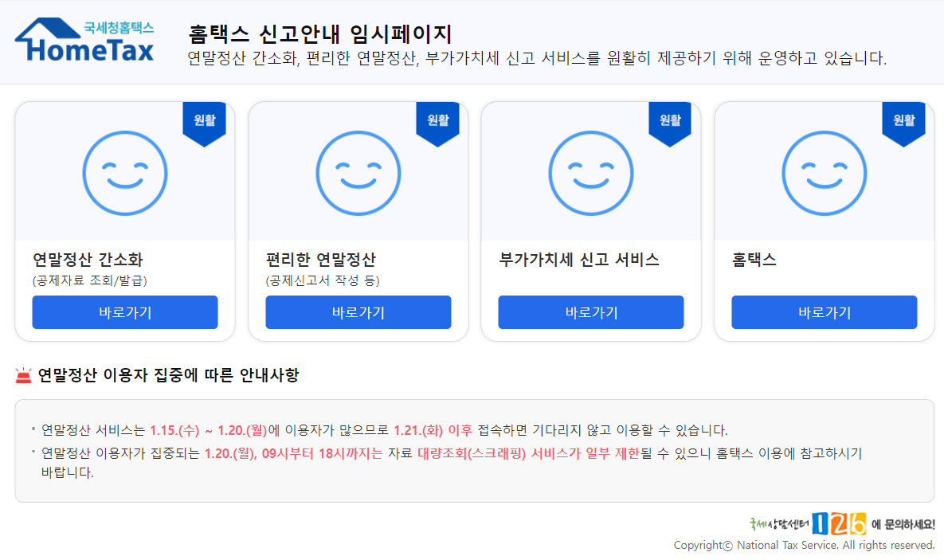Image resolution: width=944 pixels, height=560 pixels.
Task: Click smiley icon on 부가가치세 신고 서비스 card
Action: click(x=591, y=173)
